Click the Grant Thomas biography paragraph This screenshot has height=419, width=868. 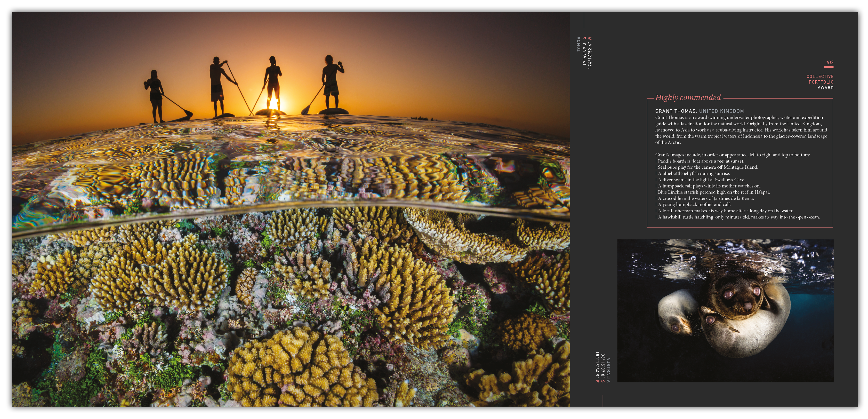[x=741, y=130]
